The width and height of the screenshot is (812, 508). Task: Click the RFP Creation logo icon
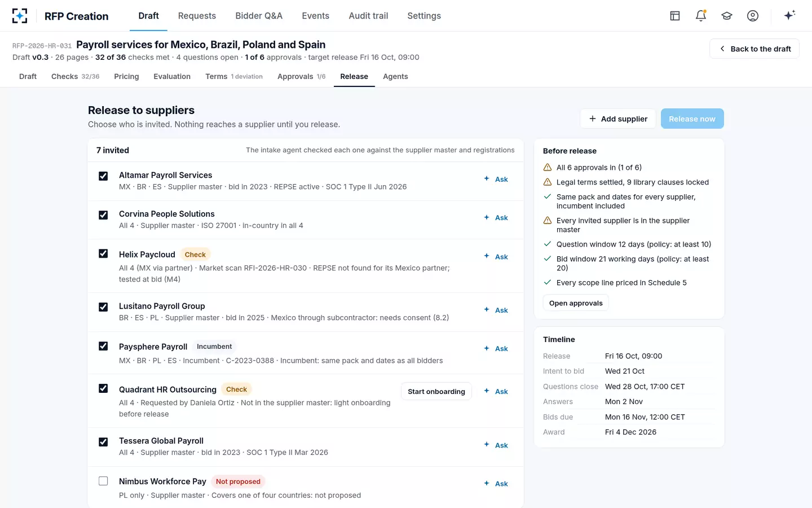coord(20,16)
